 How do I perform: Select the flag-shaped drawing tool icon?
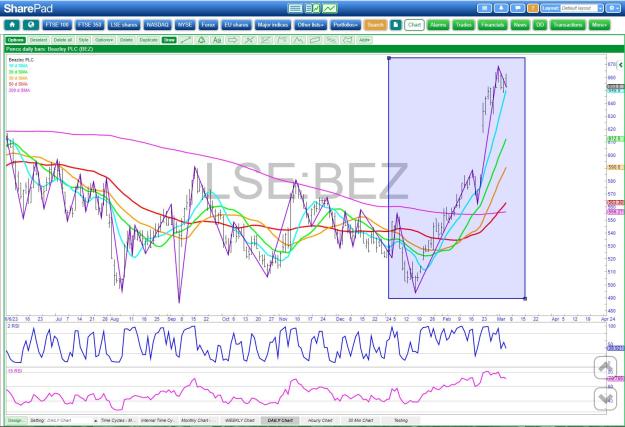pyautogui.click(x=282, y=40)
